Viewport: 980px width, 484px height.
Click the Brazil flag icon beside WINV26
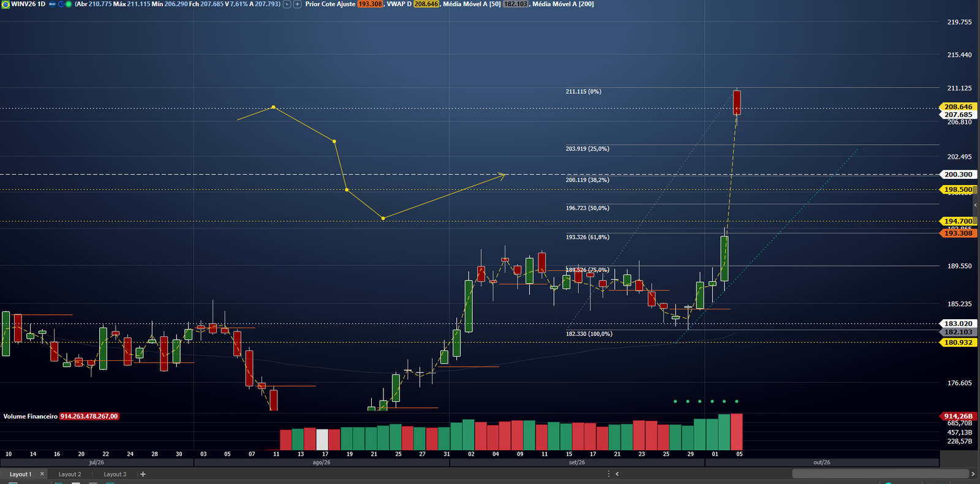pos(6,4)
